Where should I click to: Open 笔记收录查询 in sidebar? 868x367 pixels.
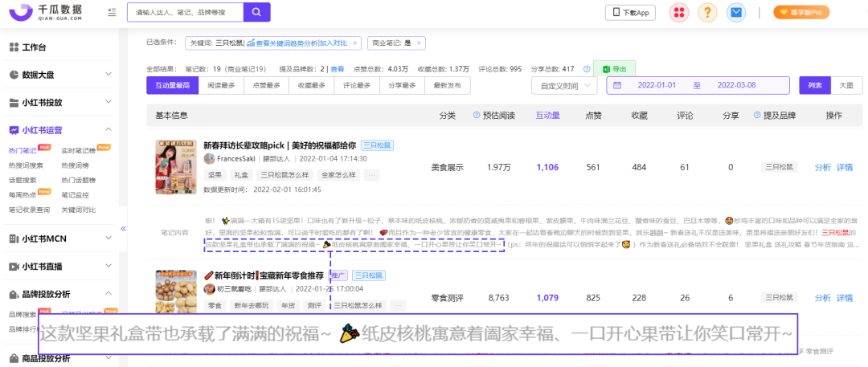click(x=30, y=210)
